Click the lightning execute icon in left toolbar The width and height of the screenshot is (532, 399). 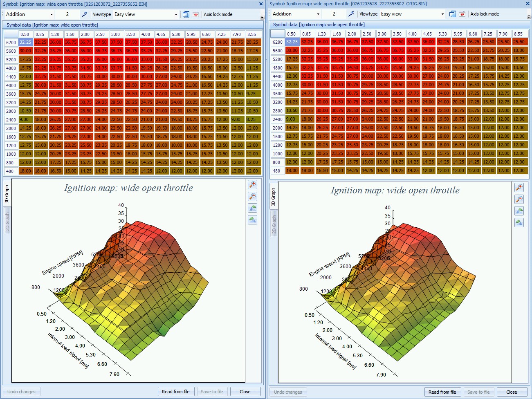[x=85, y=14]
